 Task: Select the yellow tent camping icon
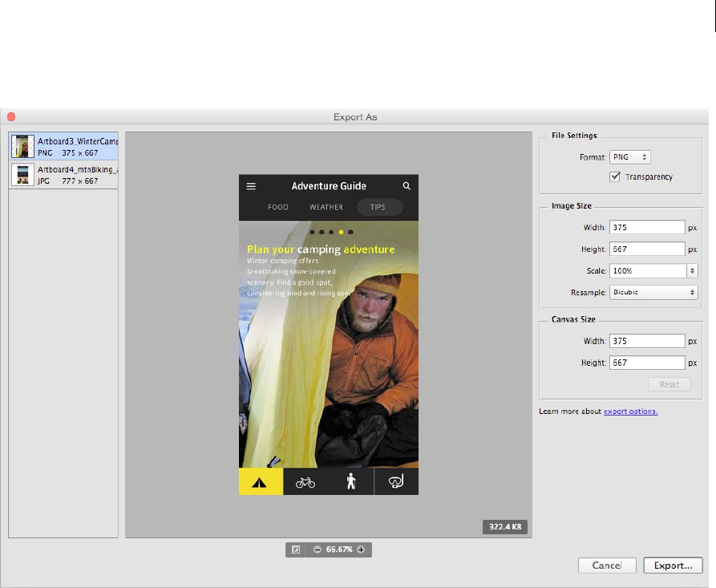261,481
